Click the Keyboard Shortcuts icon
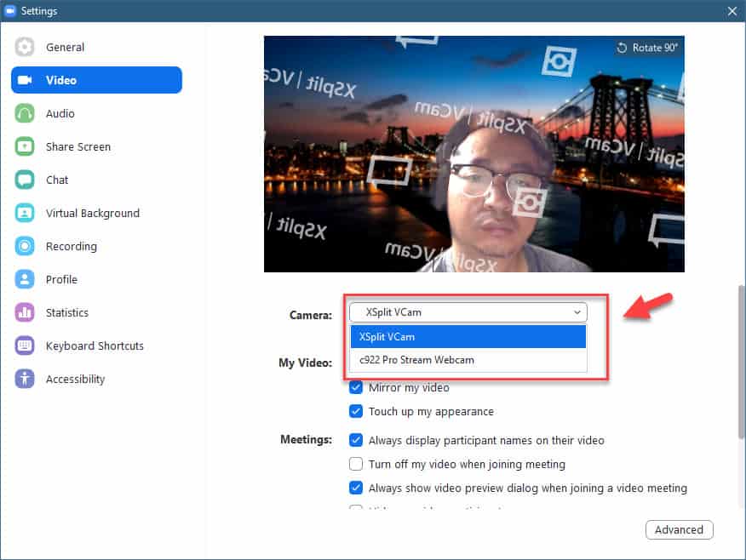746x560 pixels. 24,346
